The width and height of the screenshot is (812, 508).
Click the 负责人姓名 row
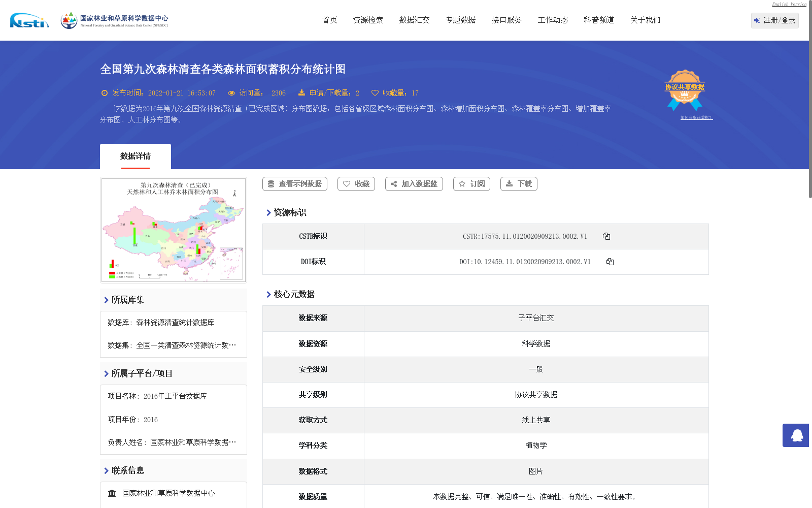172,442
